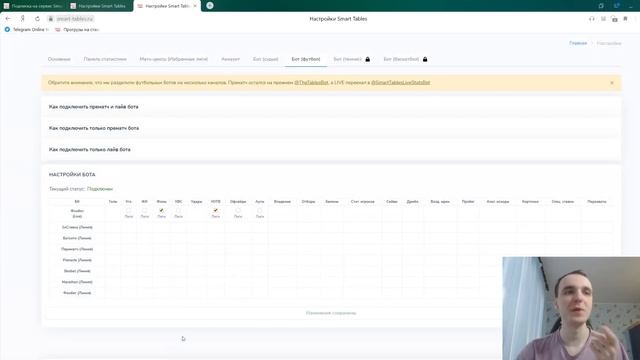Select the Бот (футбол) tab
The image size is (640, 360).
(x=306, y=59)
